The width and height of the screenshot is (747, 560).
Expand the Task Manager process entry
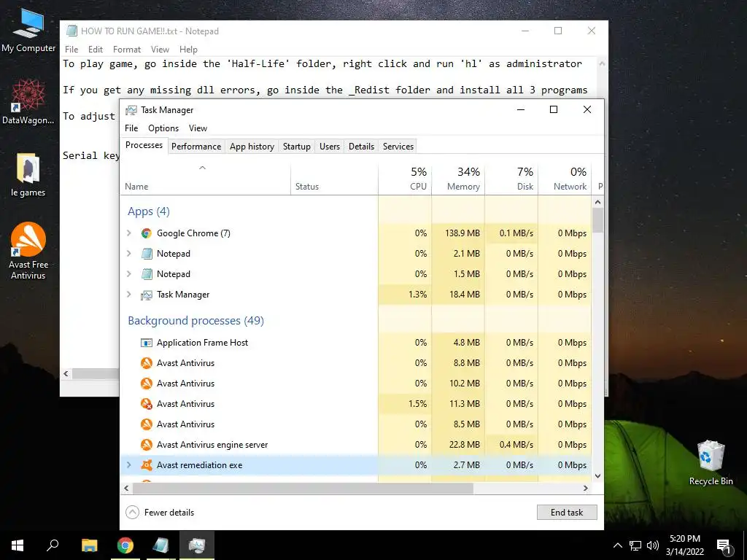click(x=128, y=295)
